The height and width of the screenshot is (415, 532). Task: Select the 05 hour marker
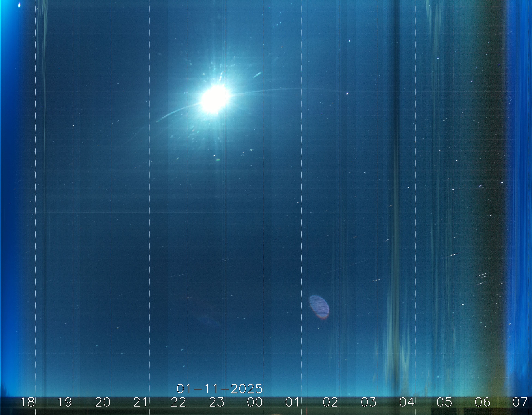[444, 402]
